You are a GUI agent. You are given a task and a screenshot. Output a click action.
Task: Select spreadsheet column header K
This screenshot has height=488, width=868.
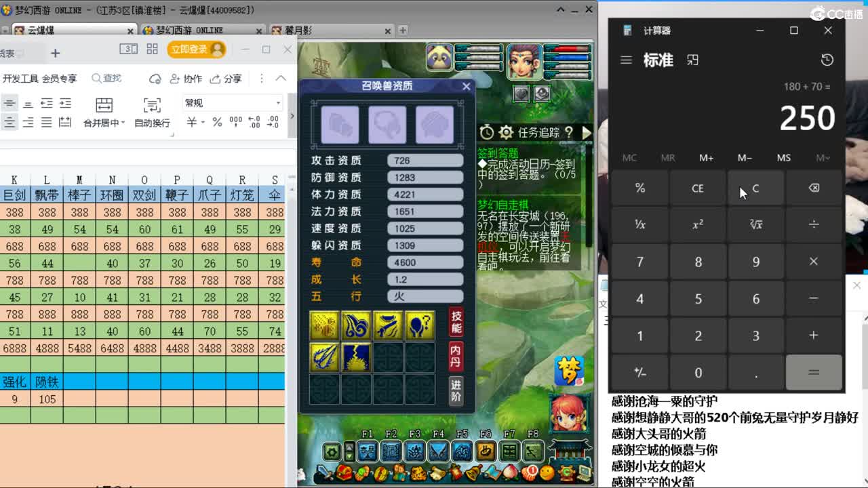click(x=14, y=180)
